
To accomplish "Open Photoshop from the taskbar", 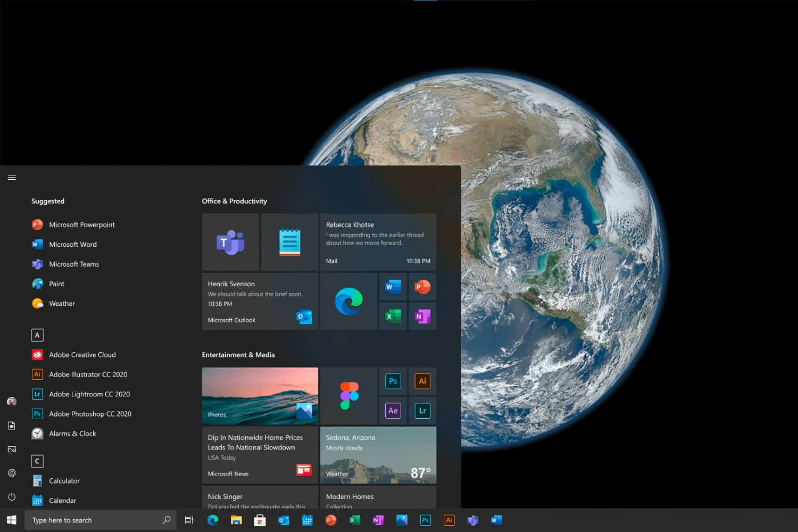I will pos(425,520).
